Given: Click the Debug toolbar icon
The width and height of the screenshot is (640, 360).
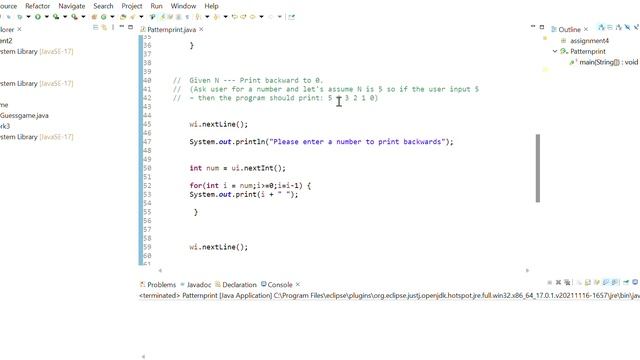Looking at the screenshot, I should [20, 17].
